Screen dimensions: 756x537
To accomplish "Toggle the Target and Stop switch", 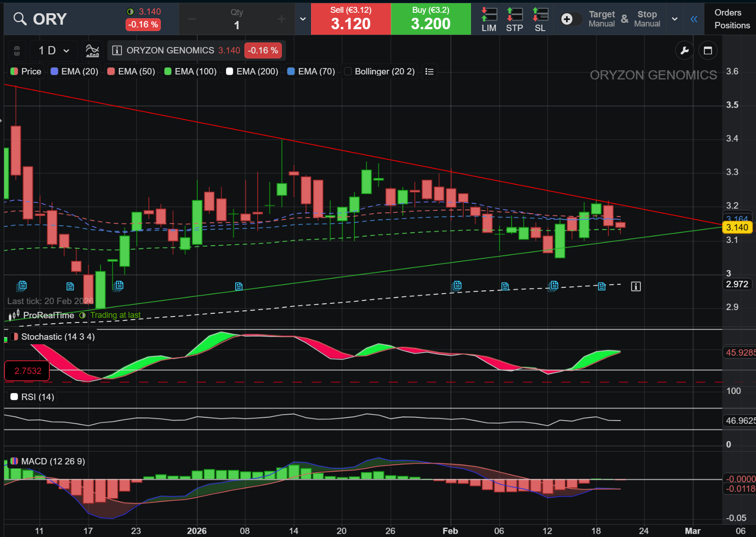I will [x=571, y=19].
